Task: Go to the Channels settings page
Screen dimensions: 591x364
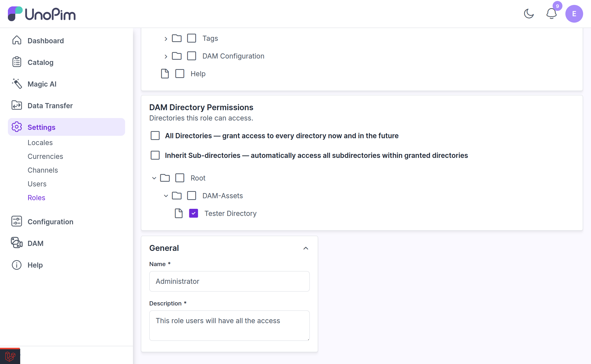Action: click(x=43, y=170)
